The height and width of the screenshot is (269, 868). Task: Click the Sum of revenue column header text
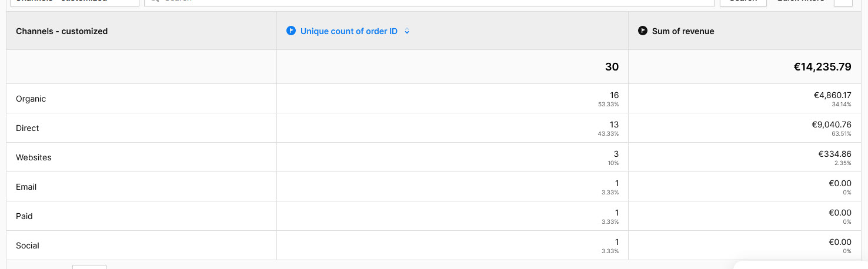(x=683, y=31)
